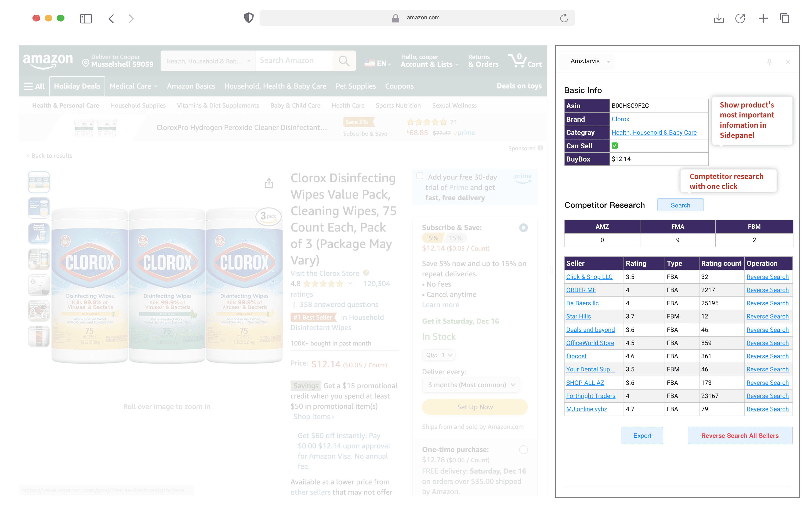Click the Can Sell green checkmark

(615, 145)
